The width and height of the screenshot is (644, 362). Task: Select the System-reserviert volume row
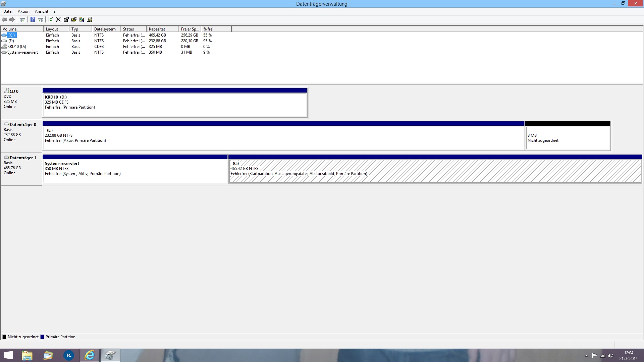pyautogui.click(x=116, y=52)
